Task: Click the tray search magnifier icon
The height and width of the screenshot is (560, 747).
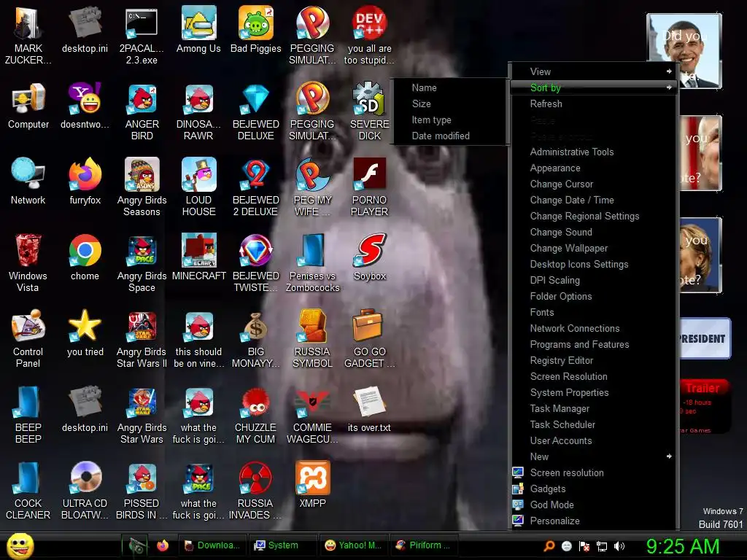Action: (549, 545)
